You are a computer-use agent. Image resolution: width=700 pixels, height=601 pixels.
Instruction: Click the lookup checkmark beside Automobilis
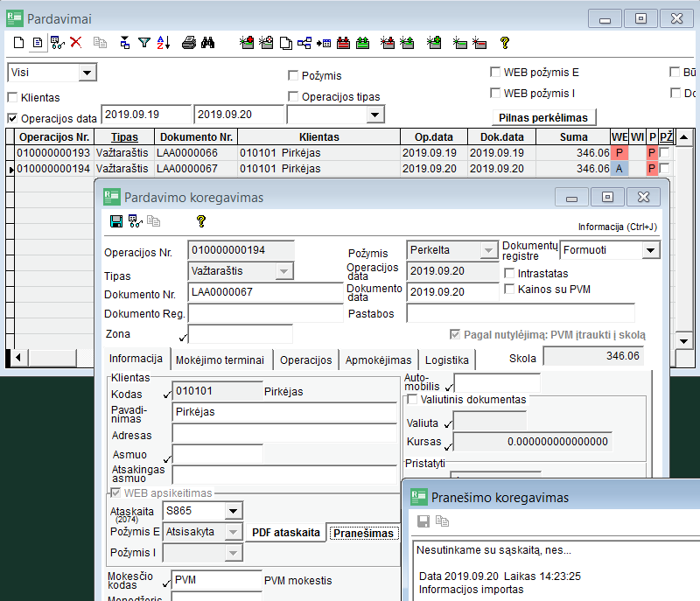449,387
